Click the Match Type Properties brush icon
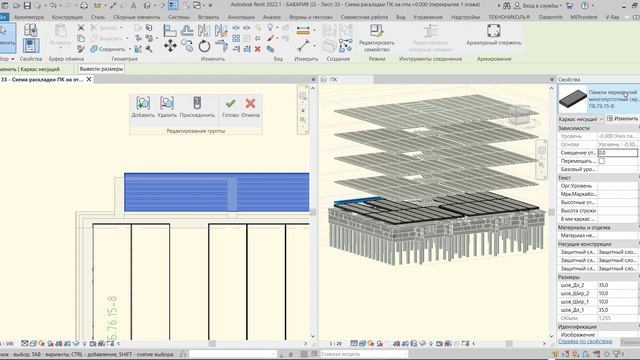Image resolution: width=640 pixels, height=360 pixels. (81, 49)
